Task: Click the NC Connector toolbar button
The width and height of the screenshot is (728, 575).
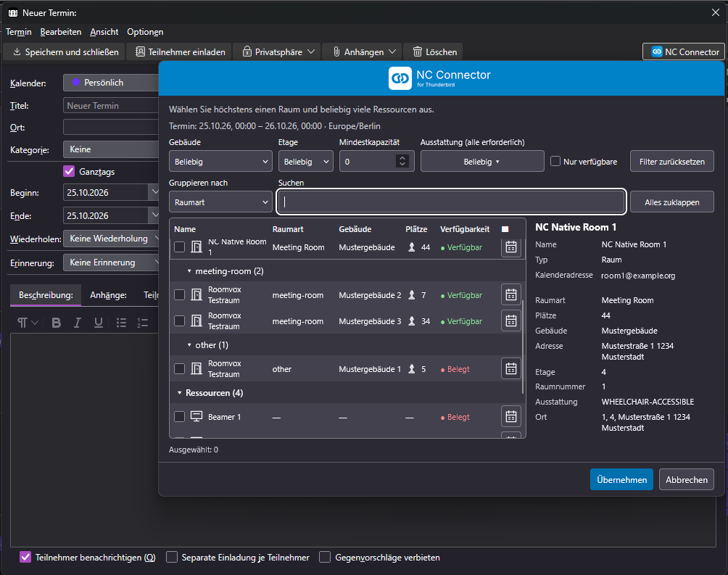Action: (684, 51)
